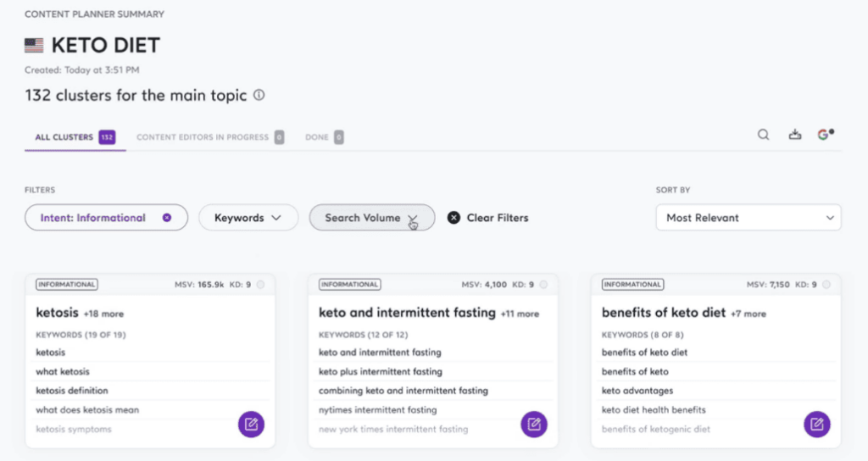
Task: Open content editor for benefits of keto diet
Action: pos(817,425)
